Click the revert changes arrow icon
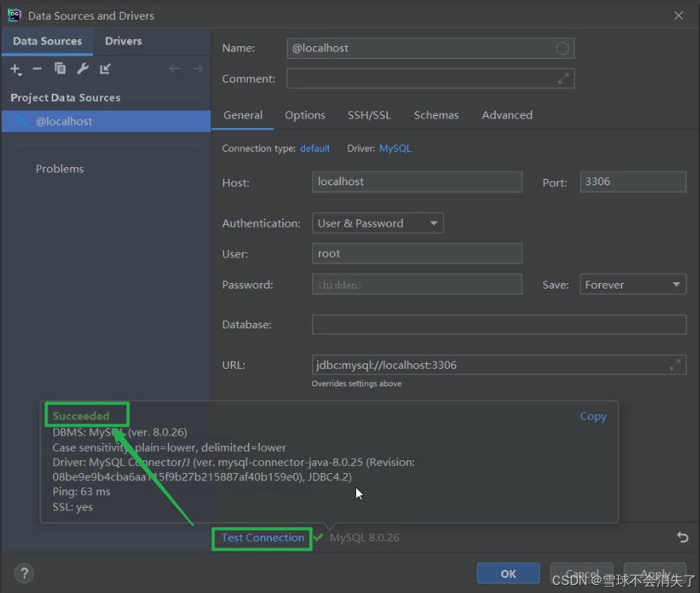Viewport: 700px width, 593px height. pos(683,537)
